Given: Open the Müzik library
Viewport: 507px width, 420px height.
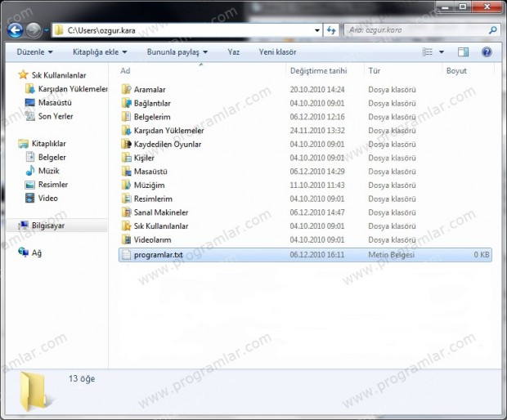Looking at the screenshot, I should [43, 171].
